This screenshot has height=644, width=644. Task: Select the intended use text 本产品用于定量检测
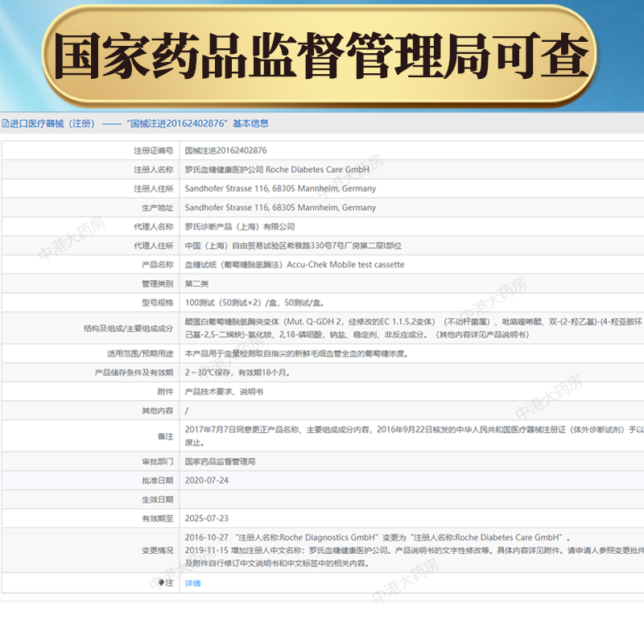point(296,353)
